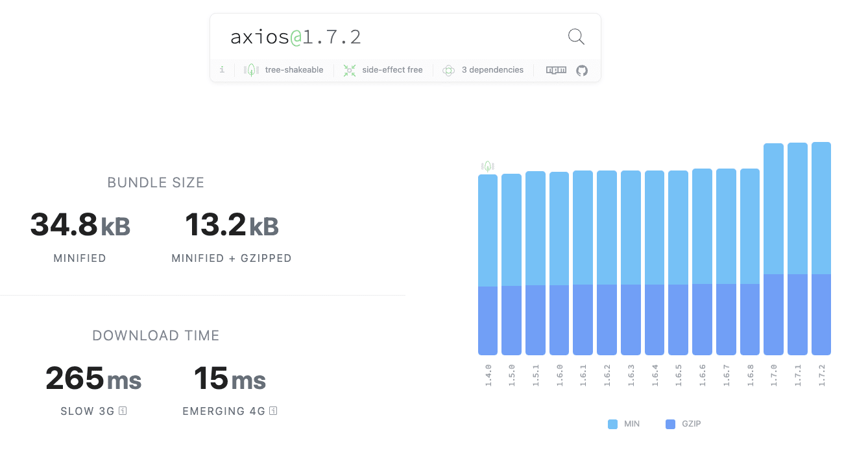The image size is (868, 470).
Task: Click the tree-shakeable label
Action: click(294, 70)
